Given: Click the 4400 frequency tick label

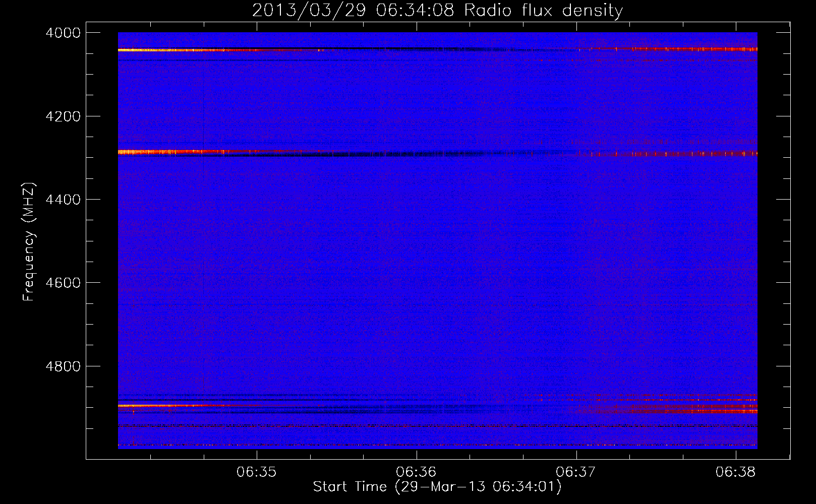Looking at the screenshot, I should tap(63, 200).
